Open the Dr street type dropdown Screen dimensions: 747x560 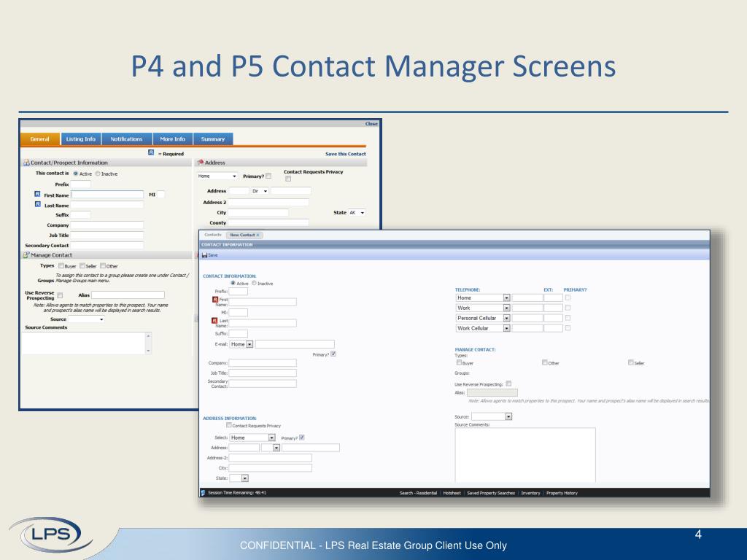coord(260,191)
